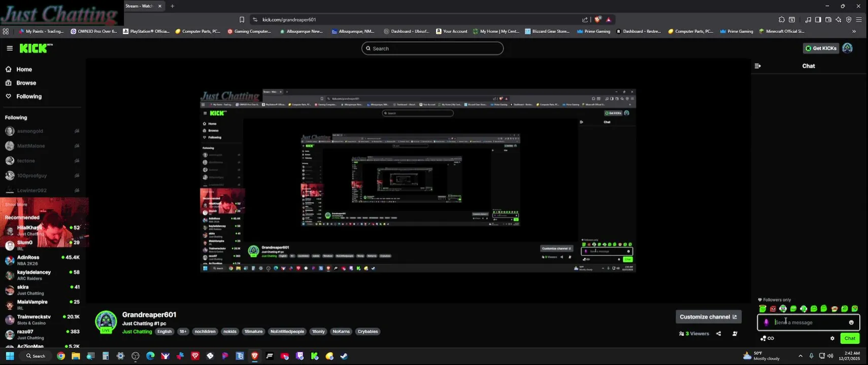Open recommended channel SlumG
This screenshot has width=868, height=365.
click(43, 245)
